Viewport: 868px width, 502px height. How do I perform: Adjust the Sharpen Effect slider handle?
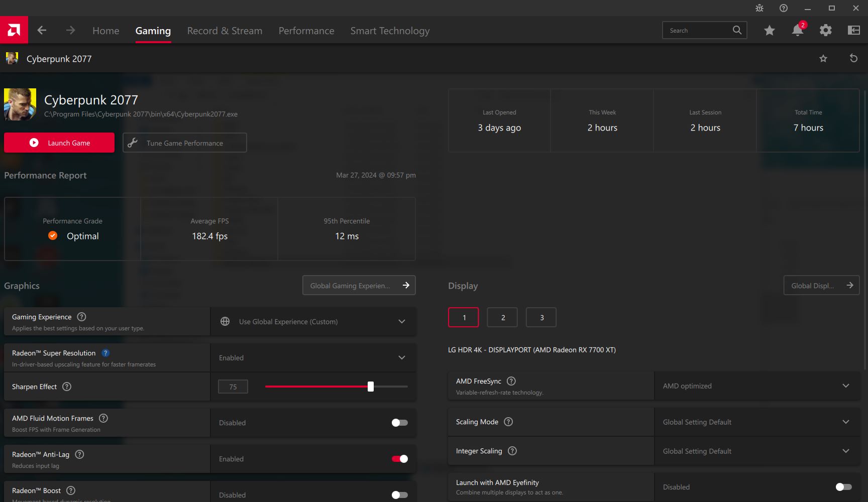[371, 387]
